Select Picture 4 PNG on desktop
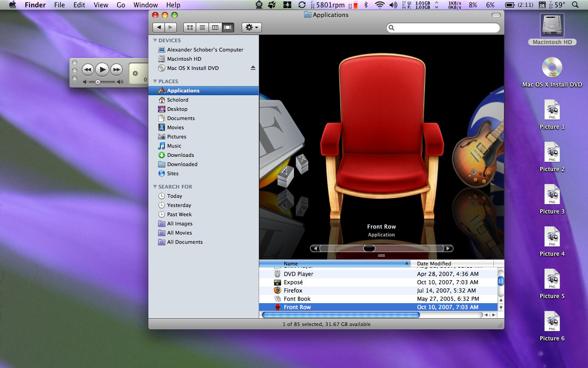 coord(552,242)
